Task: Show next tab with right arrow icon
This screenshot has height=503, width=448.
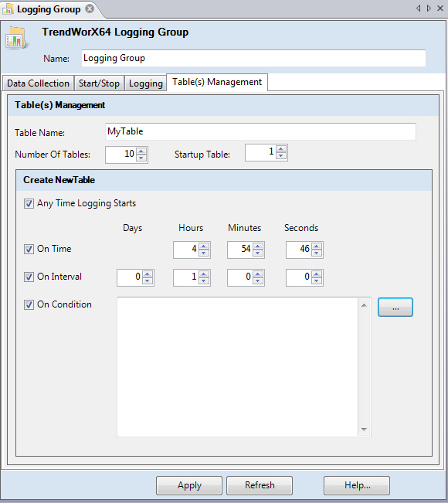Action: (429, 8)
